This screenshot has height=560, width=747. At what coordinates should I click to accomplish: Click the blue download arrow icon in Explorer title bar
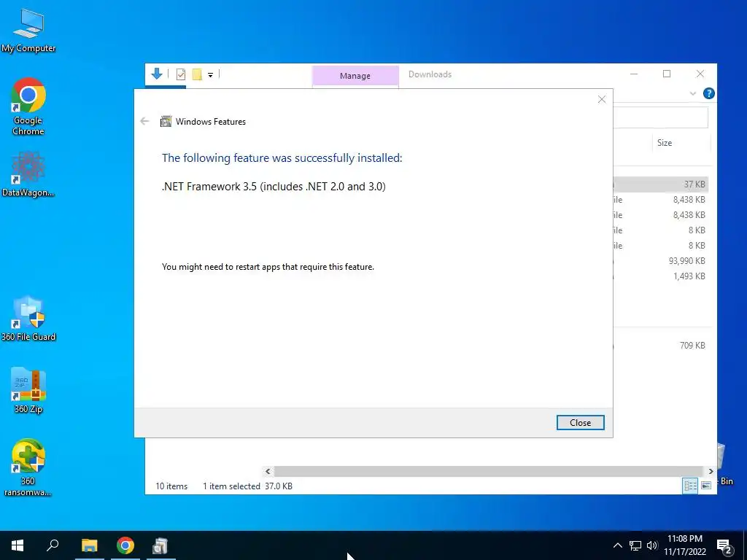[x=157, y=74]
